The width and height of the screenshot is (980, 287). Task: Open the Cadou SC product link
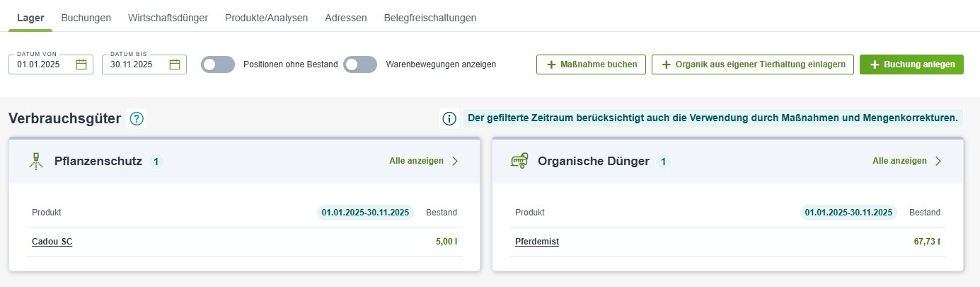52,242
